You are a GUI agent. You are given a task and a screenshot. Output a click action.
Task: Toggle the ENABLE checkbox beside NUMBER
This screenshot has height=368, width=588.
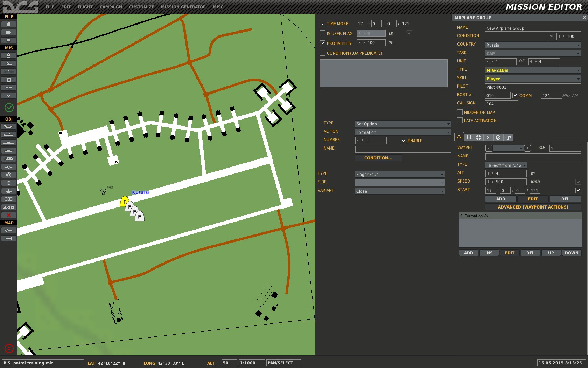pos(404,141)
